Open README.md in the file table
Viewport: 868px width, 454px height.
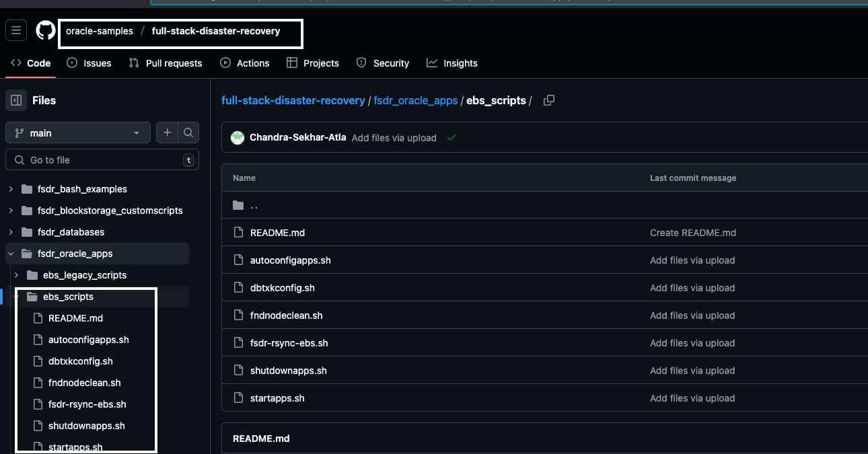278,233
